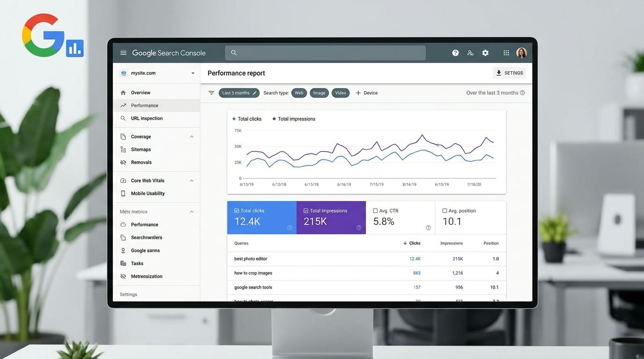Click the Total impressions legend dot

point(274,119)
